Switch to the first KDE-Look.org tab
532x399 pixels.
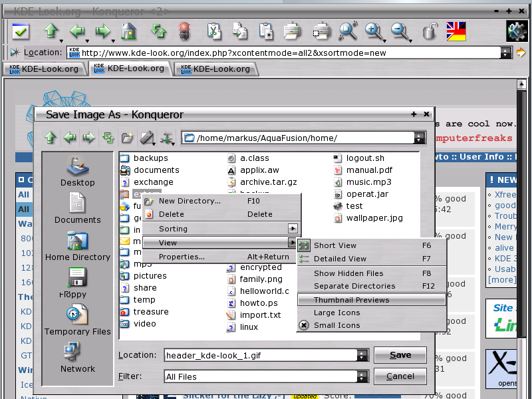click(44, 69)
